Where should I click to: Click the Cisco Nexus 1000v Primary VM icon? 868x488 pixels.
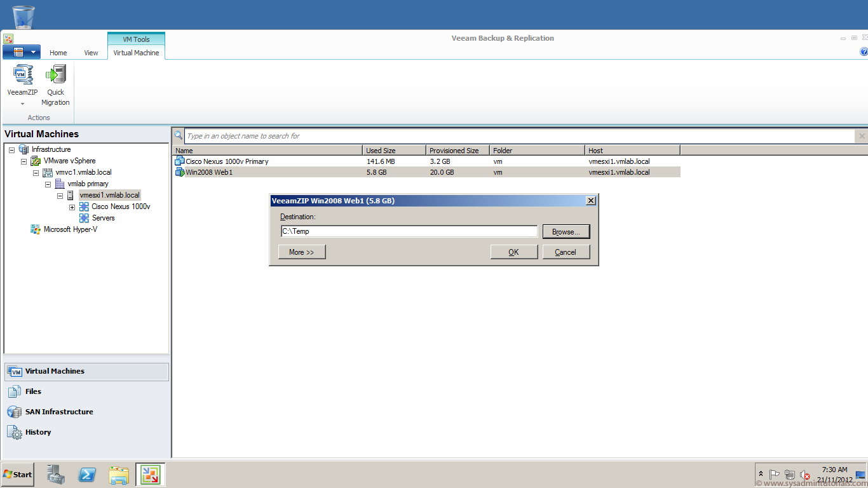[x=180, y=161]
